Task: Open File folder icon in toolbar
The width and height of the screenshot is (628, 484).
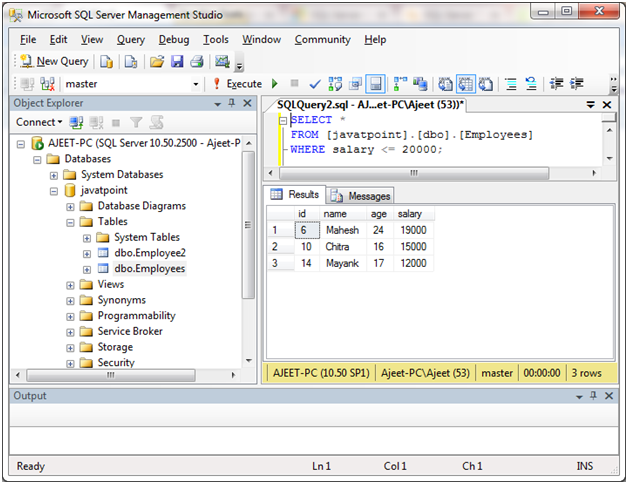Action: pyautogui.click(x=157, y=61)
